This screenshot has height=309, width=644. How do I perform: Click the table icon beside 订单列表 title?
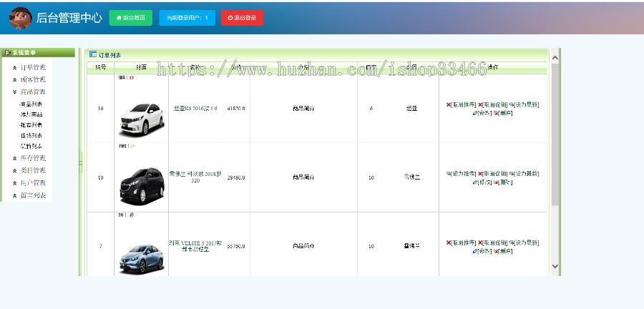[93, 54]
